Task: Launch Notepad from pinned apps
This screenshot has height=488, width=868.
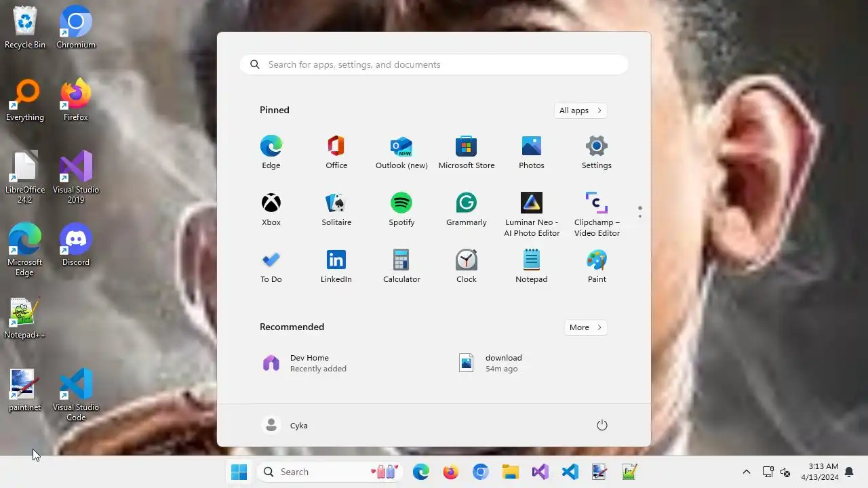Action: pyautogui.click(x=532, y=266)
